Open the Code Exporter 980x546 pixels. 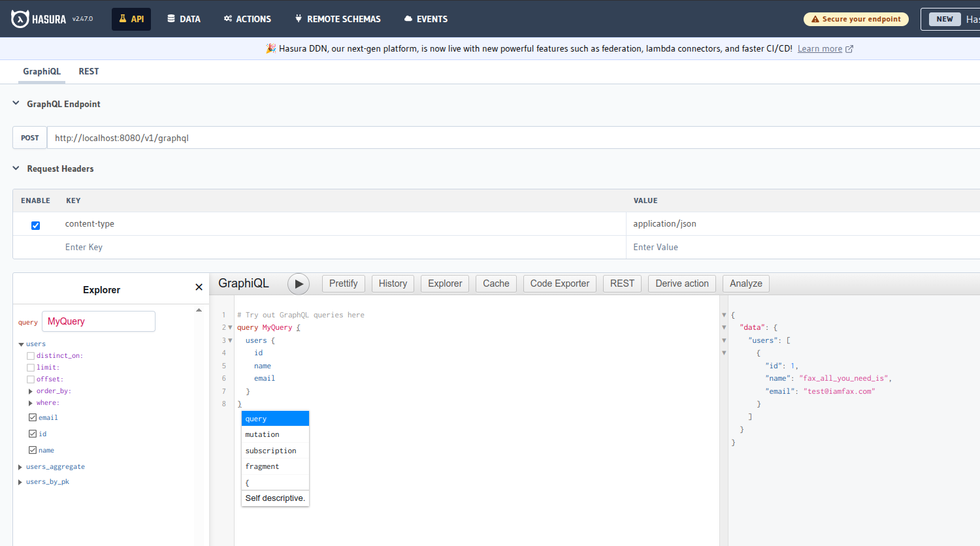[560, 283]
